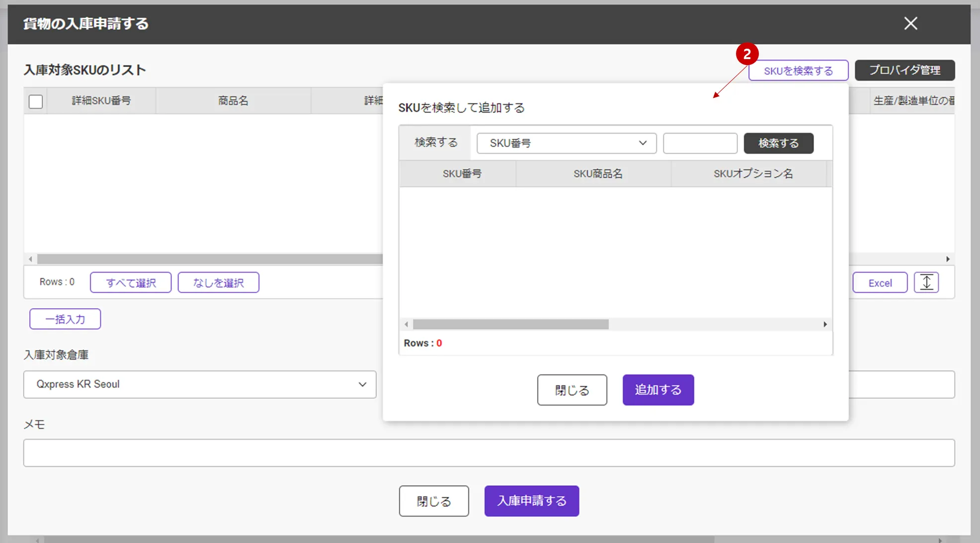Click the main list scroll right arrow
Viewport: 980px width, 543px height.
pyautogui.click(x=948, y=259)
